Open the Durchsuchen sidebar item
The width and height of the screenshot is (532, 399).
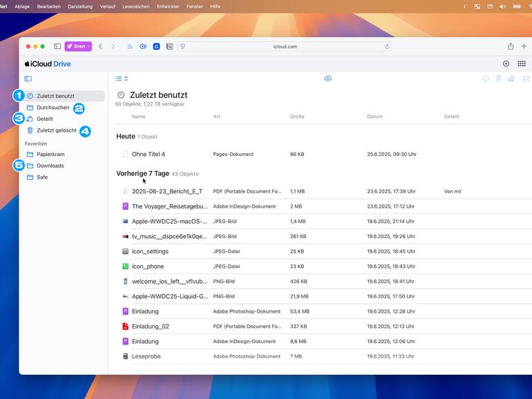53,108
